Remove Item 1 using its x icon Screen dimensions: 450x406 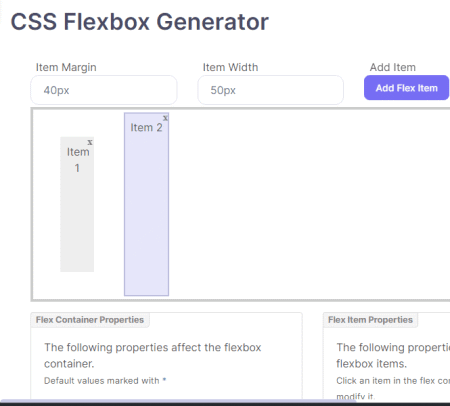[x=90, y=142]
